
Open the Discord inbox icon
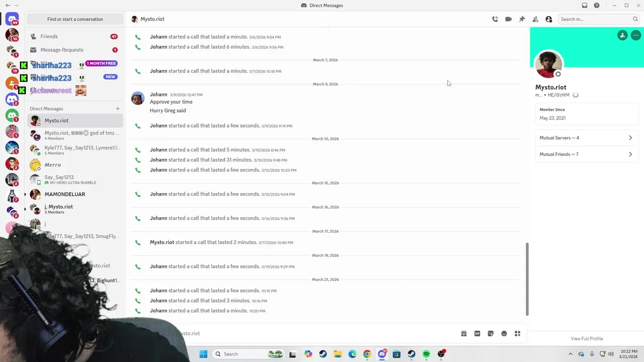[584, 6]
